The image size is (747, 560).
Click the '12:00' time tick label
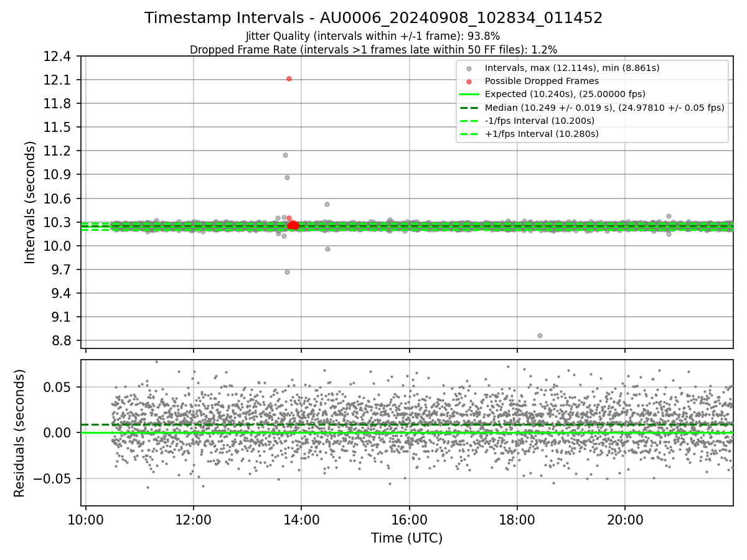(x=193, y=520)
